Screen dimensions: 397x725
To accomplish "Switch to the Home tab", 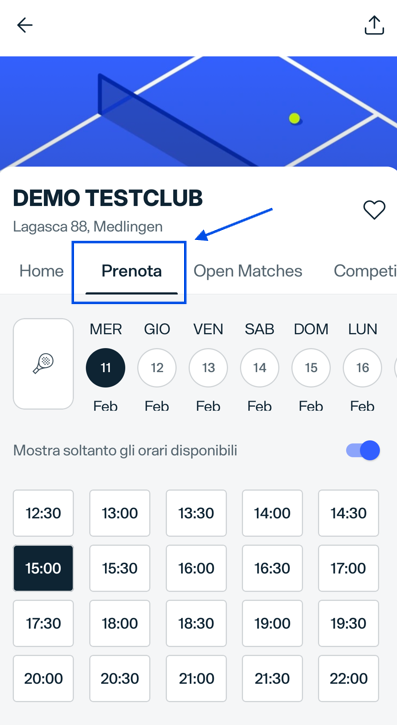I will pos(41,271).
